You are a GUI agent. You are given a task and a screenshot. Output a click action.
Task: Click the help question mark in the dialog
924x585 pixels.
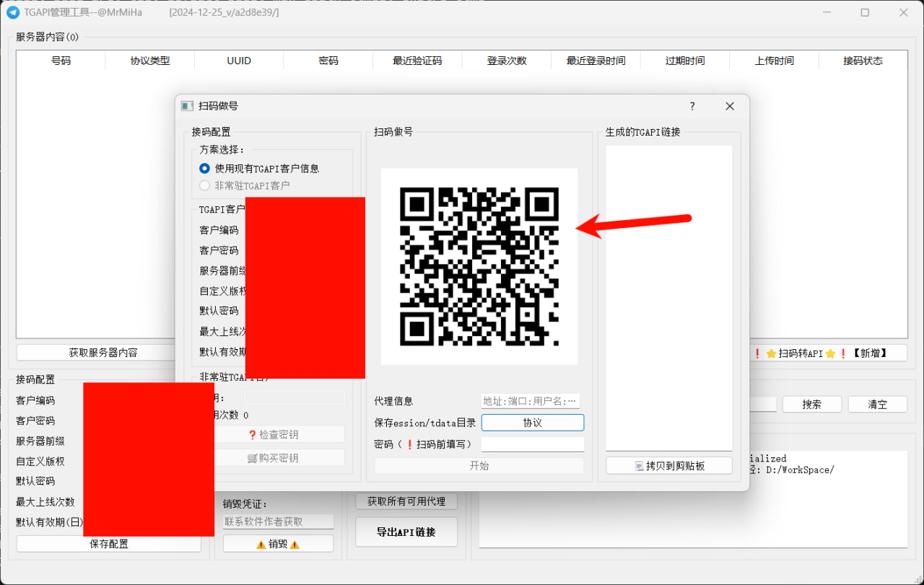pos(692,106)
